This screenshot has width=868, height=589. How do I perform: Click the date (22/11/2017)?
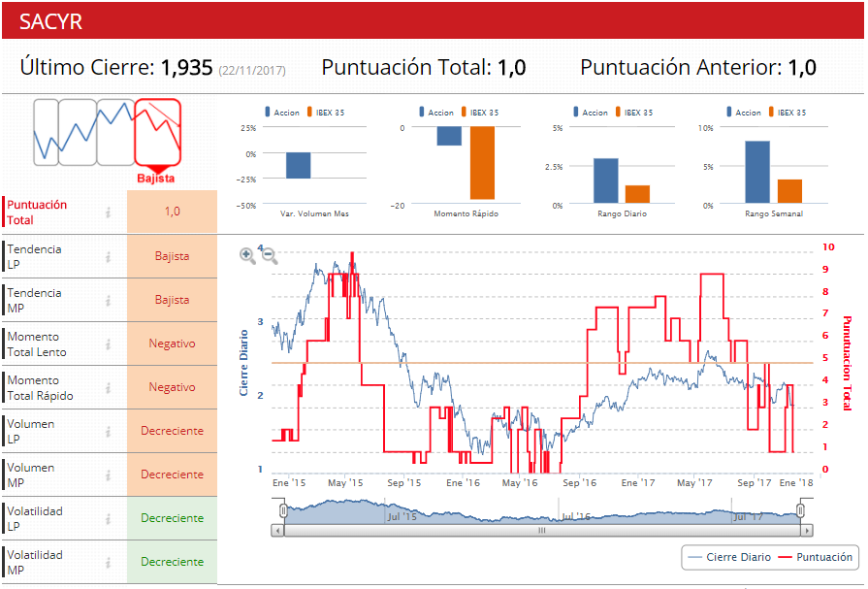tap(252, 71)
